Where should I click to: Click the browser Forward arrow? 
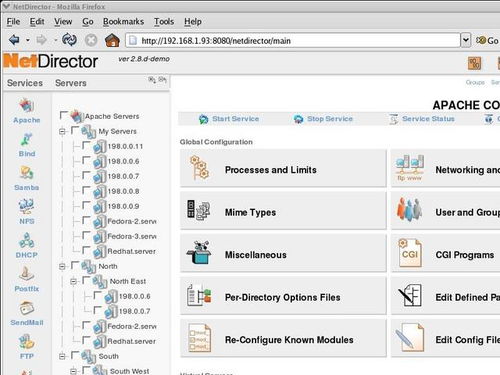pos(41,40)
